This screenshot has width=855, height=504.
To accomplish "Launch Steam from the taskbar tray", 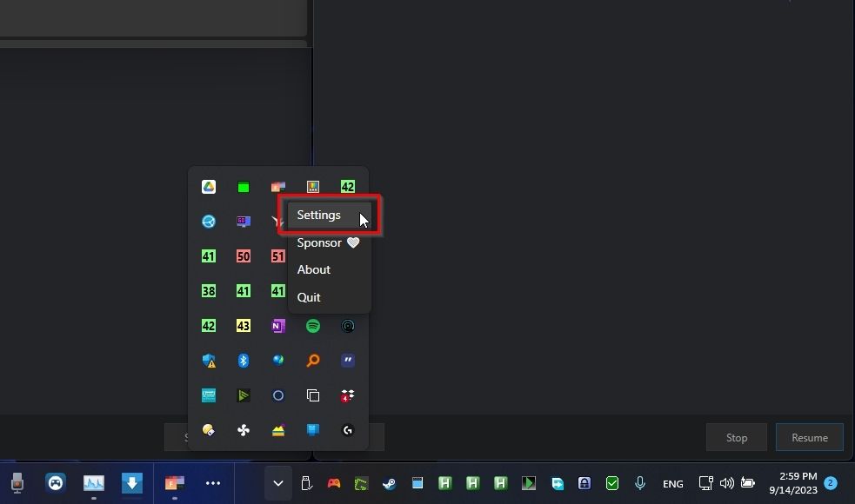I will (389, 482).
